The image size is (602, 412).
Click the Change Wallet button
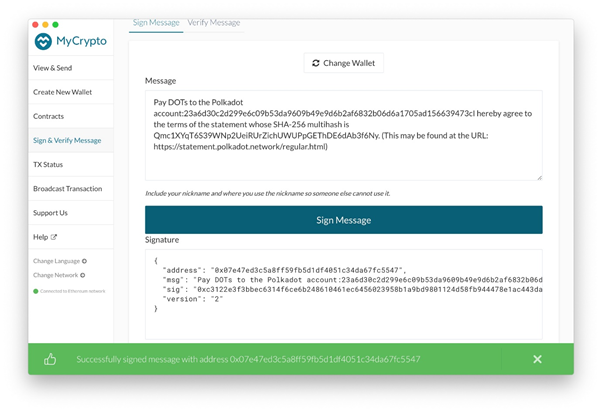point(343,63)
